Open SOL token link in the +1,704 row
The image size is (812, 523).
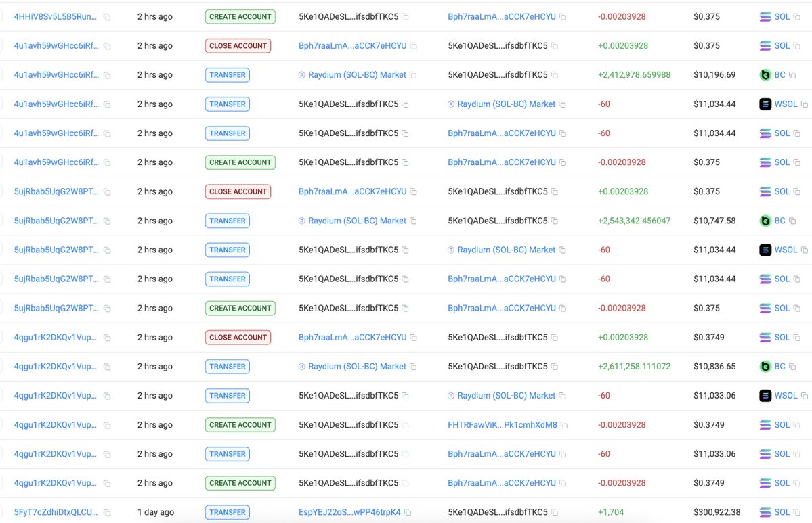[x=782, y=512]
